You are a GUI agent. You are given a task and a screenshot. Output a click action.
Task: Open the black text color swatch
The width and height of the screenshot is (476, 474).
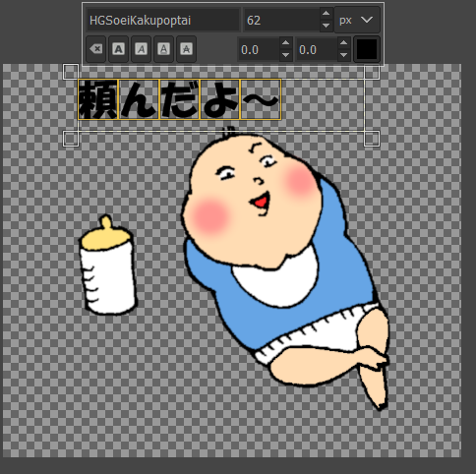coord(367,49)
